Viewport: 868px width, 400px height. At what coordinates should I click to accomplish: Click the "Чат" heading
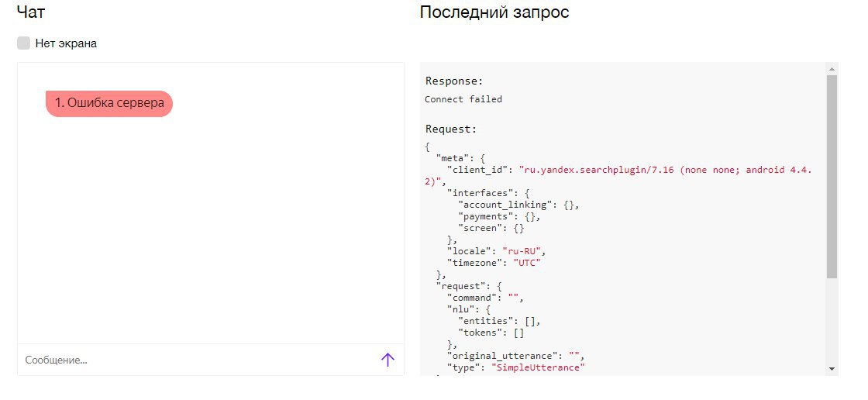31,12
